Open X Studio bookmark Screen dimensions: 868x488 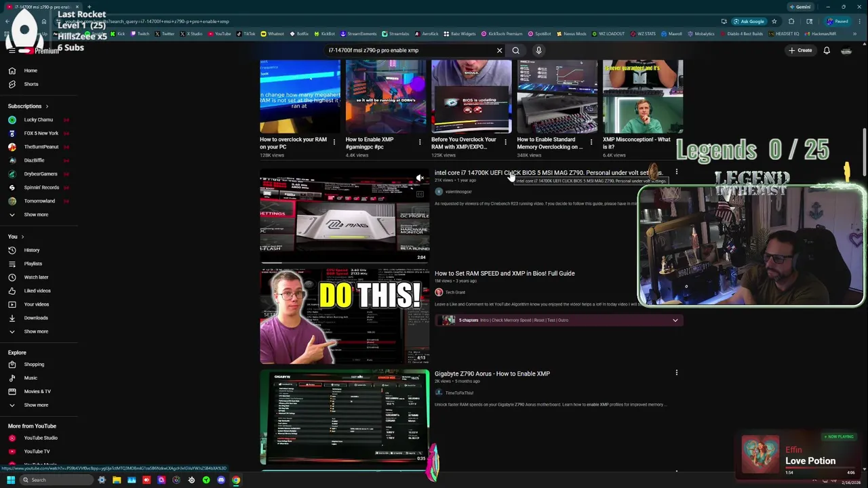[x=191, y=34]
